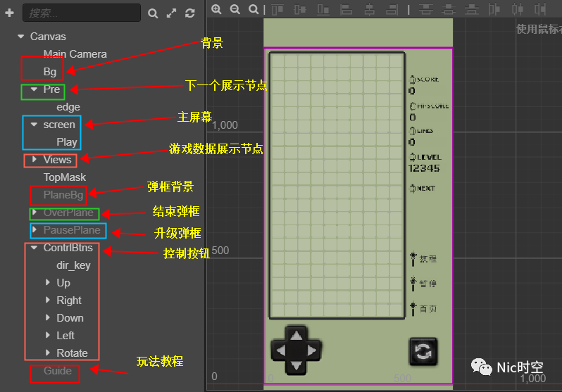Image resolution: width=562 pixels, height=392 pixels.
Task: Expand the Down node
Action: [x=48, y=317]
